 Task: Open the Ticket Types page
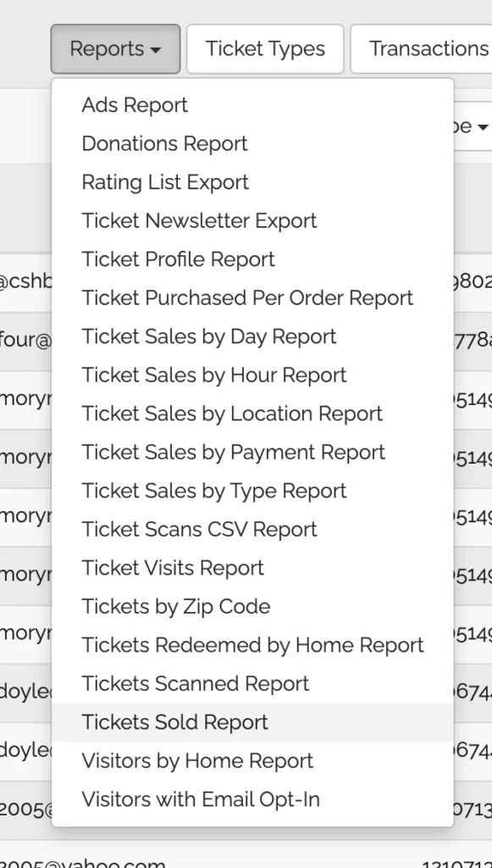point(265,48)
